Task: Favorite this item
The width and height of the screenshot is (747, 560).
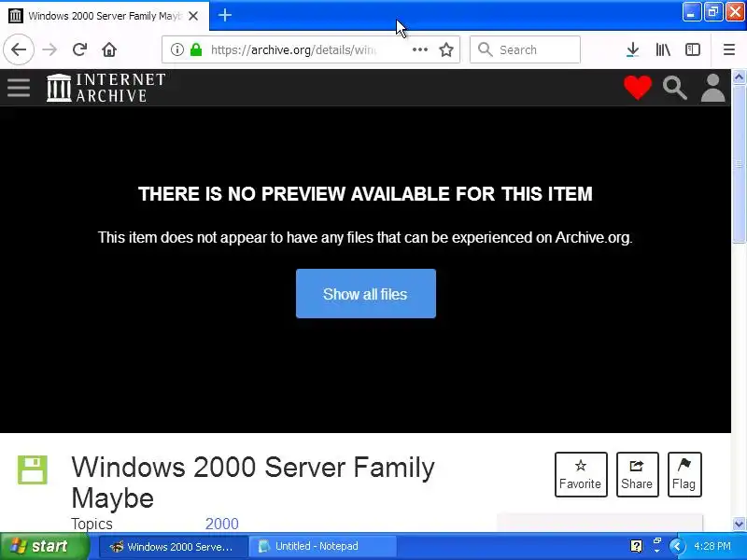Action: point(580,474)
